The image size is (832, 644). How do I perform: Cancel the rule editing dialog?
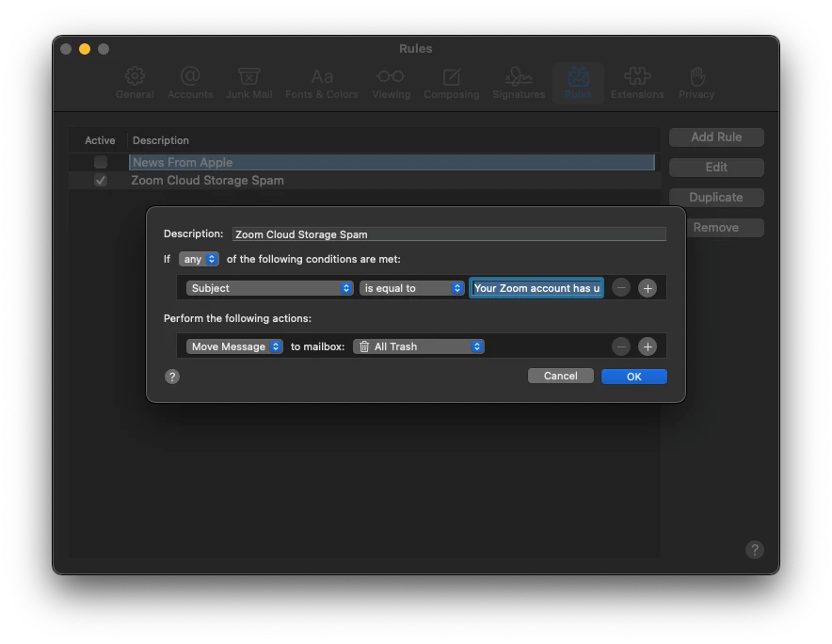560,376
